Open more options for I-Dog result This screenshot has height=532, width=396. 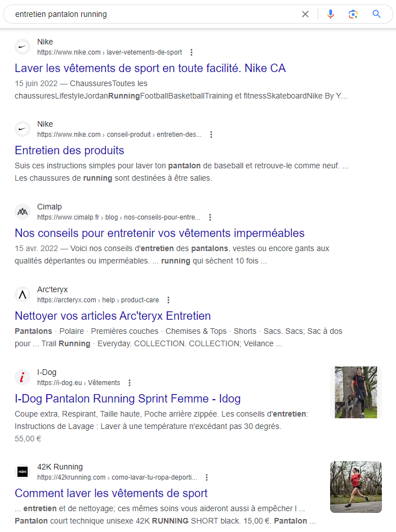pos(130,383)
